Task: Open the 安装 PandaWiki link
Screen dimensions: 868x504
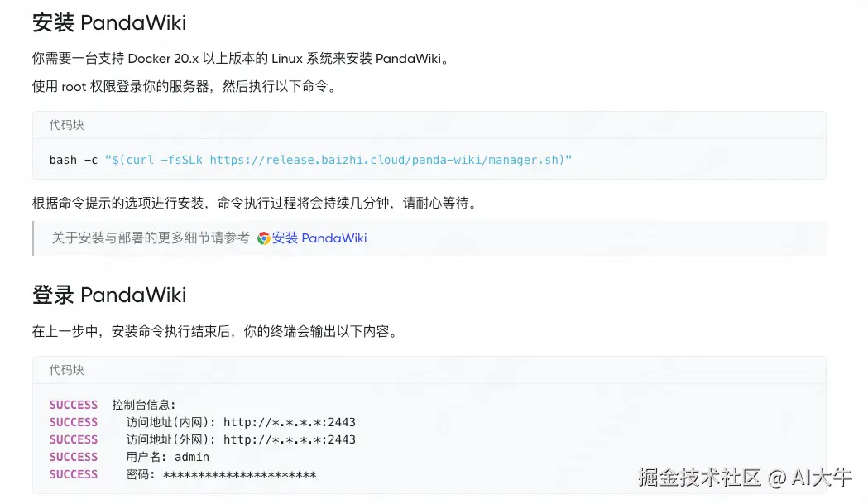Action: [x=319, y=238]
